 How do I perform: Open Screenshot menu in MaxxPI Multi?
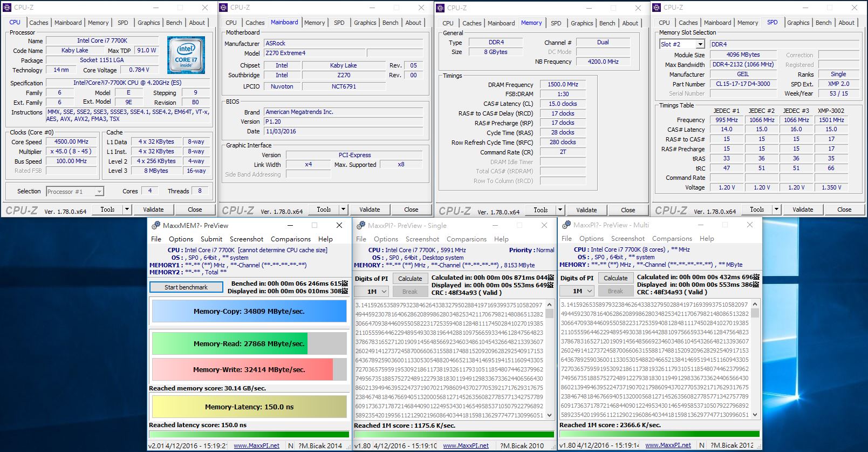[x=628, y=238]
